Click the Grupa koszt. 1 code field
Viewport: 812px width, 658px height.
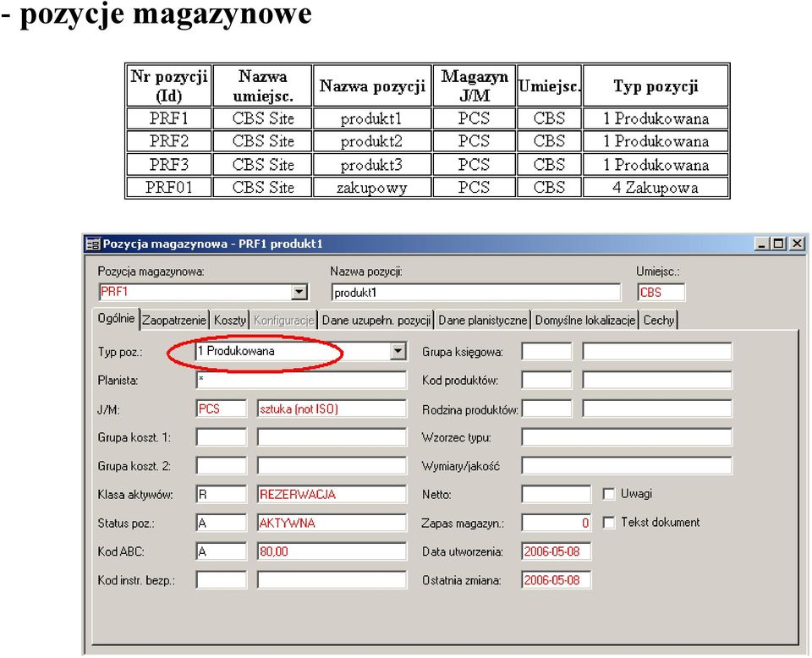point(221,437)
